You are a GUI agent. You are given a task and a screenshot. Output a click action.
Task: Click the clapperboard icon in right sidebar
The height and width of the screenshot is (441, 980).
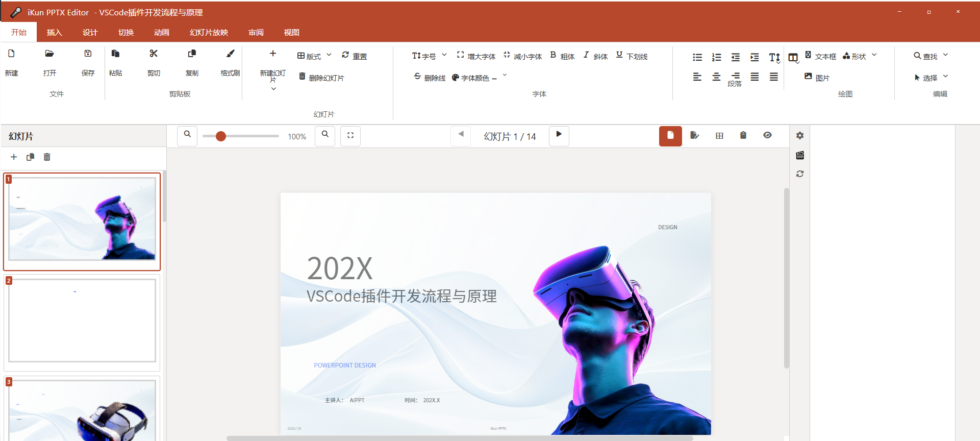click(x=800, y=155)
